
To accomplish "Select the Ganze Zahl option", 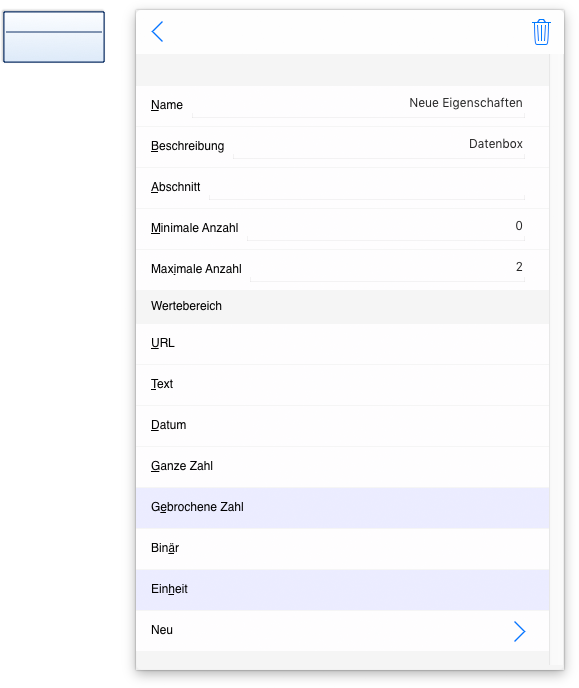I will pyautogui.click(x=343, y=467).
